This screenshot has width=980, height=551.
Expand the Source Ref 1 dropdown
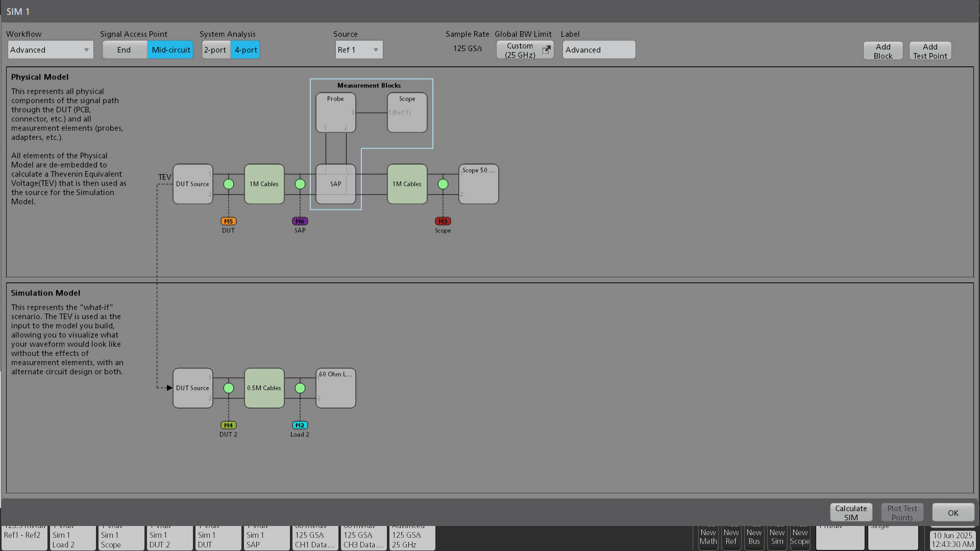[359, 50]
